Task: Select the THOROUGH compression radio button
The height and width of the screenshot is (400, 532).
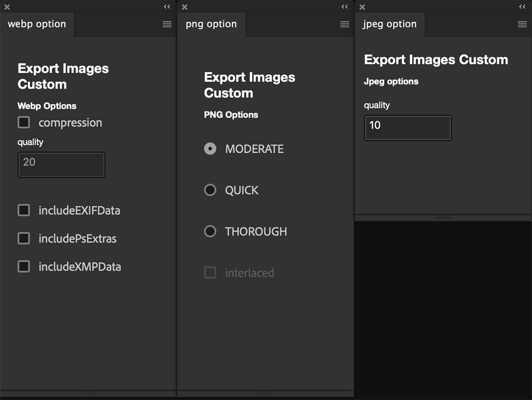Action: tap(210, 231)
